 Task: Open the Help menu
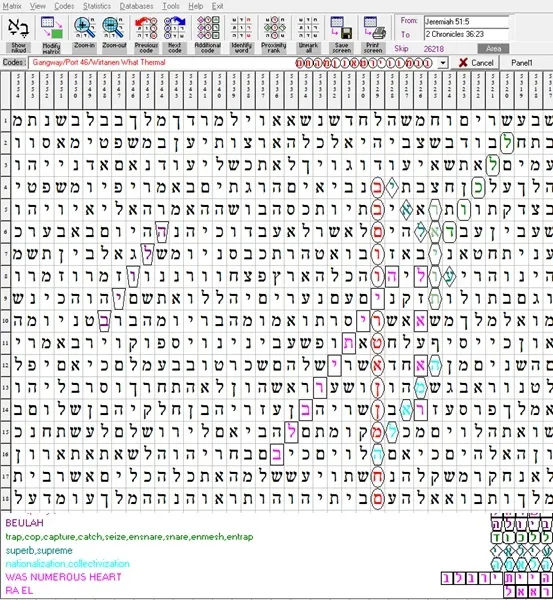(x=195, y=6)
